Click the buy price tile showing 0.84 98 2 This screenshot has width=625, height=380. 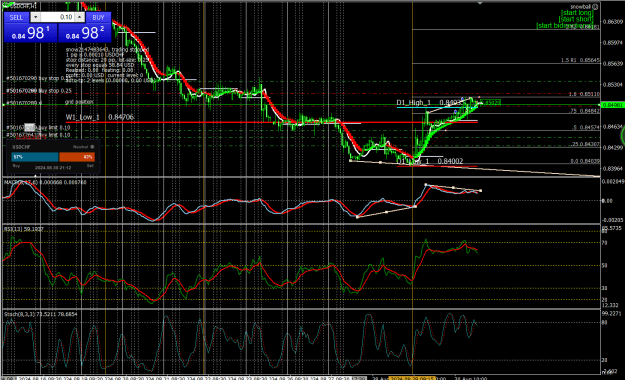tap(84, 33)
